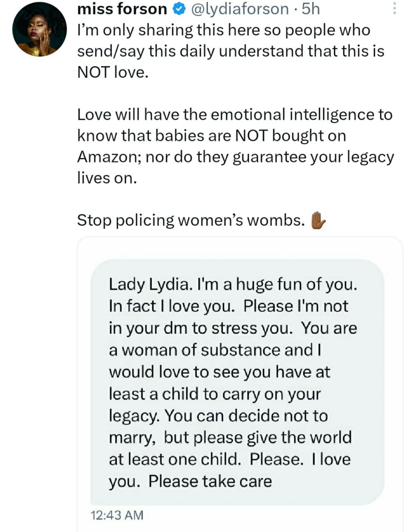
Task: Click the word "Amazon;" in the tweet
Action: [109, 157]
